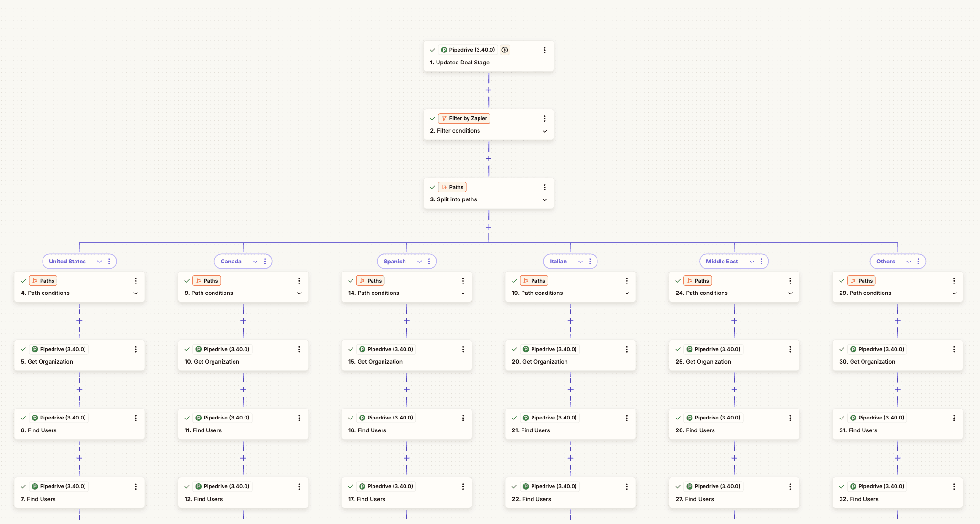The image size is (980, 524).
Task: Toggle the checkmark on Updated Deal Stage step
Action: pos(432,50)
